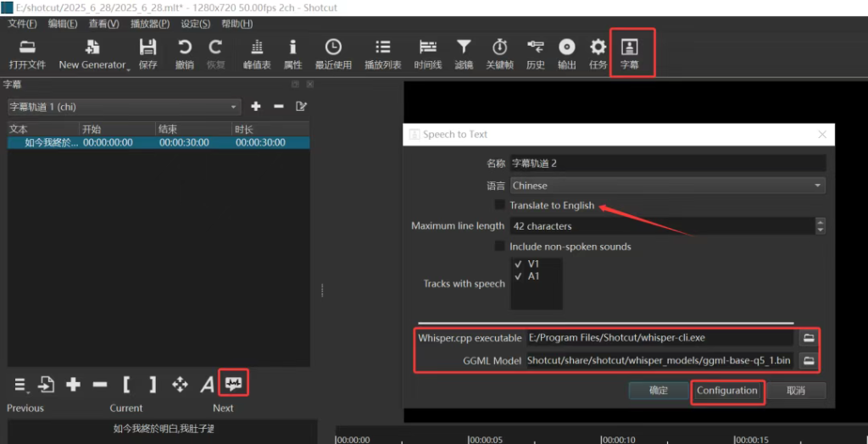Click 00:00:05 mark on timeline ruler
Viewport: 868px width, 444px height.
point(485,440)
